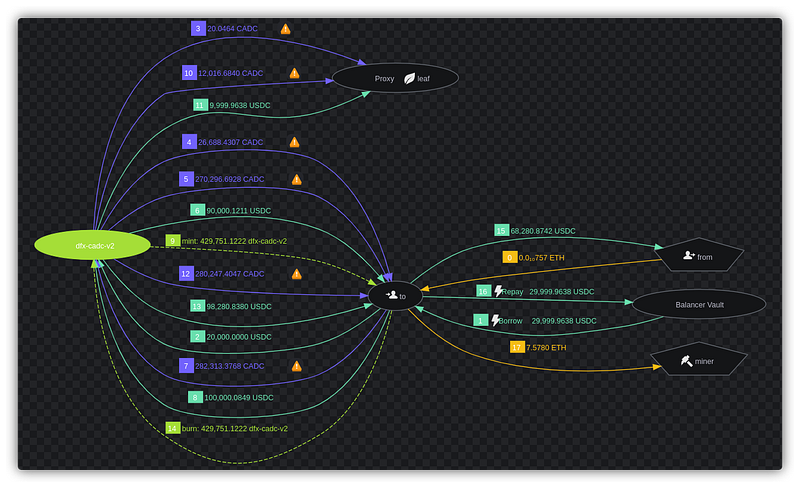The width and height of the screenshot is (800, 488).
Task: Click step 3 purple number badge
Action: point(198,29)
